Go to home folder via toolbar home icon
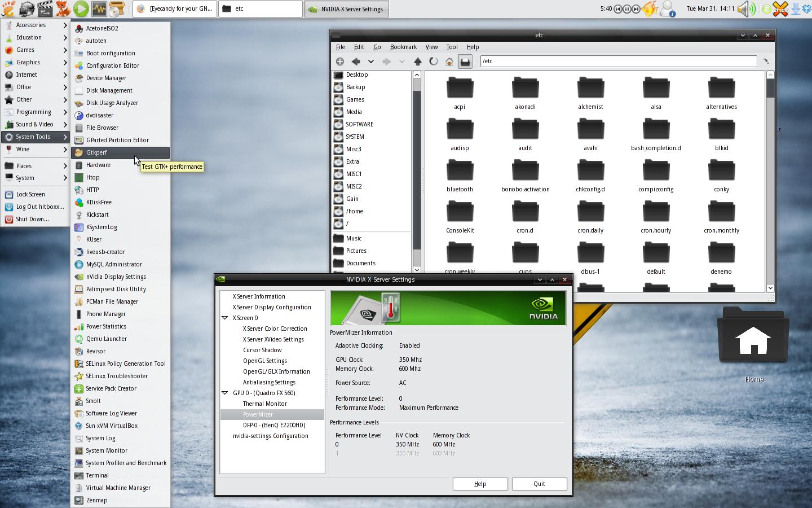812x508 pixels. pos(449,62)
